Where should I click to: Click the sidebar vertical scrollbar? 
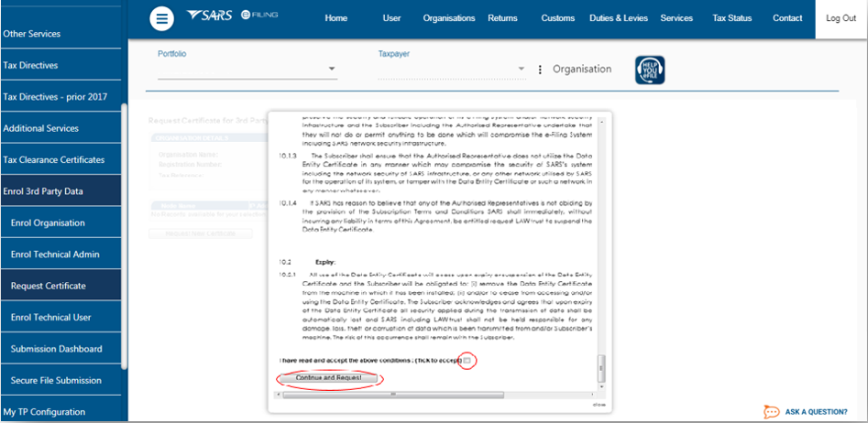[125, 236]
